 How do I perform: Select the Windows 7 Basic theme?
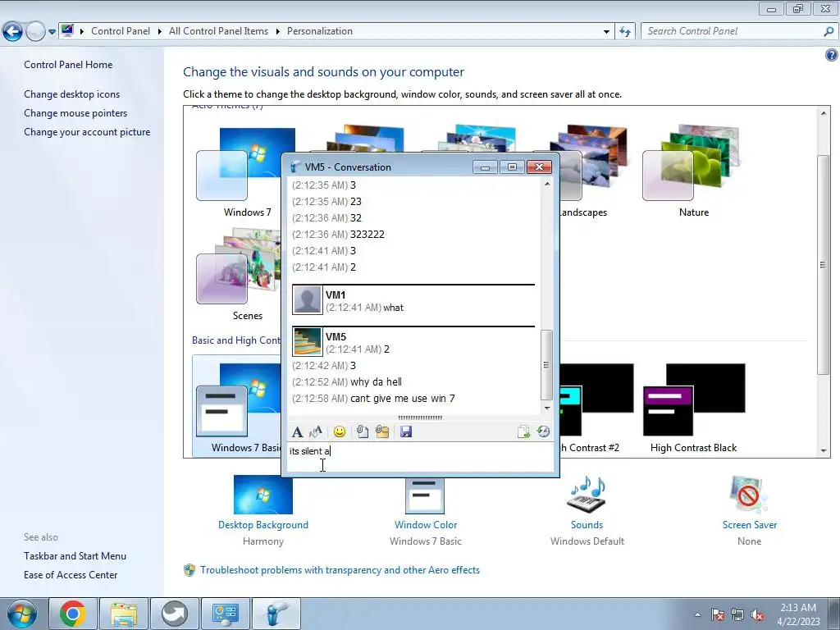point(237,406)
